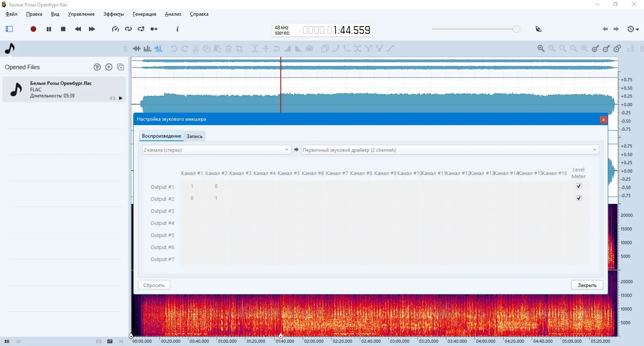Click the zoom in magnifier icon
Viewport: 644px width, 346px height.
(x=541, y=49)
